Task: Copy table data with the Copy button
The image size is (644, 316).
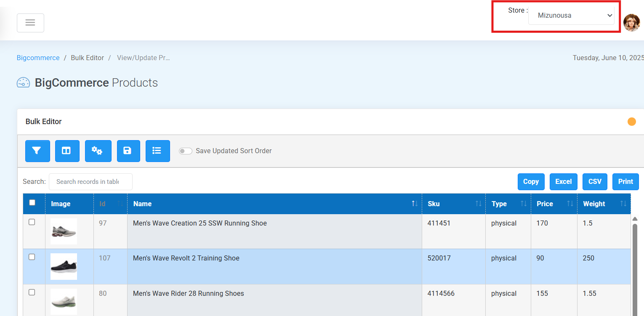Action: tap(531, 182)
